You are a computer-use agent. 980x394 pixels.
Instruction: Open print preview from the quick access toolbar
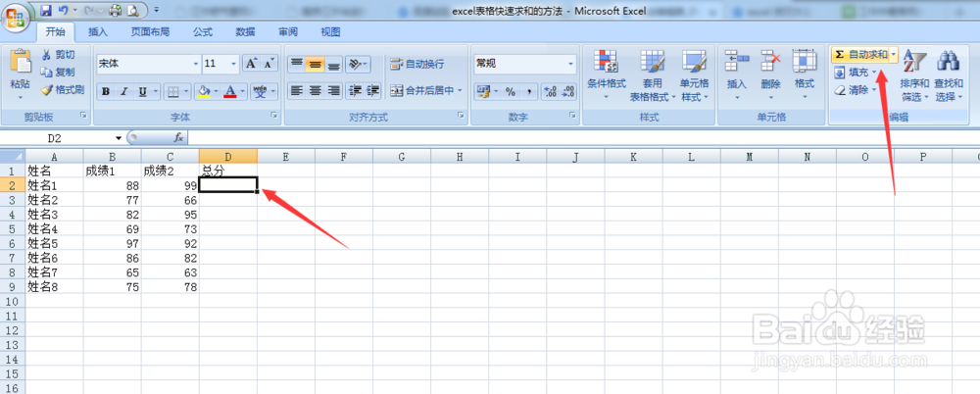pyautogui.click(x=132, y=10)
